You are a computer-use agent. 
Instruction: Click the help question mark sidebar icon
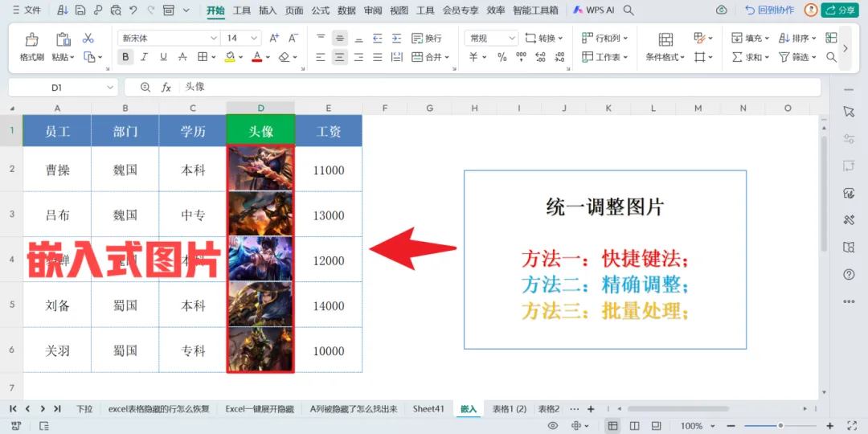coord(849,275)
